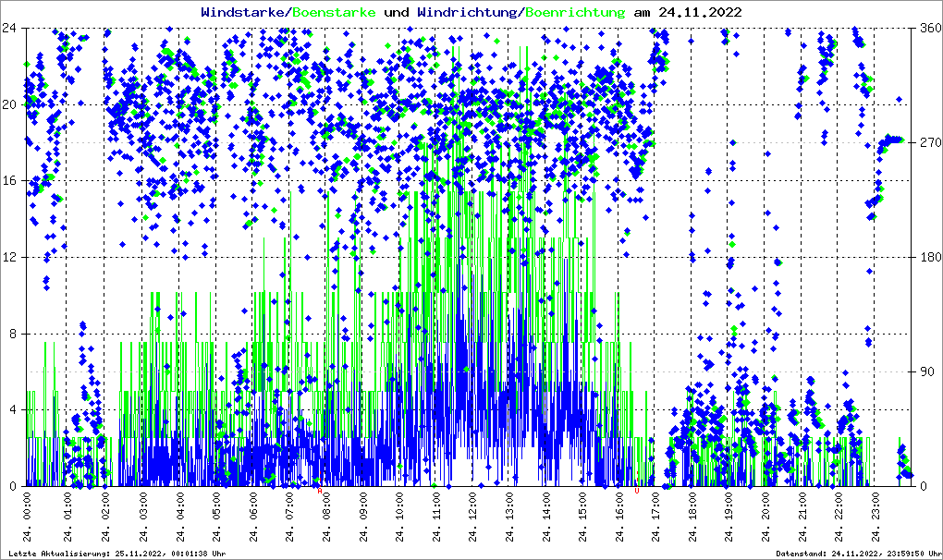Click the Windrichtung label in the title
Viewport: 943px width, 560px height.
click(469, 12)
